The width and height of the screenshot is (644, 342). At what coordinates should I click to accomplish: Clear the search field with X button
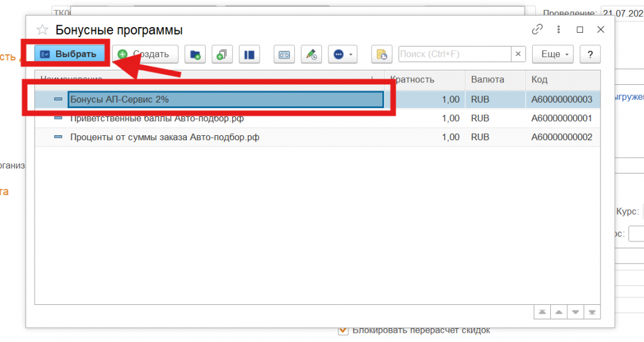coord(518,54)
